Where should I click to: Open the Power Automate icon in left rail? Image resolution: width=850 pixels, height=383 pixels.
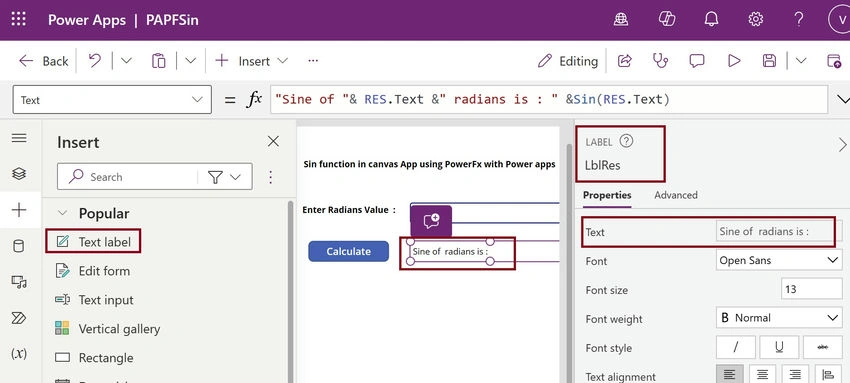19,318
